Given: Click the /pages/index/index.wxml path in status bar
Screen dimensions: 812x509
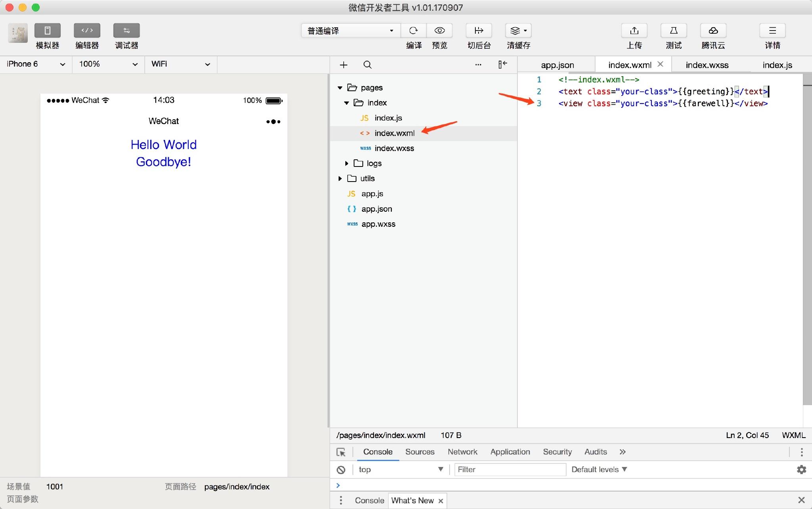Looking at the screenshot, I should tap(381, 435).
